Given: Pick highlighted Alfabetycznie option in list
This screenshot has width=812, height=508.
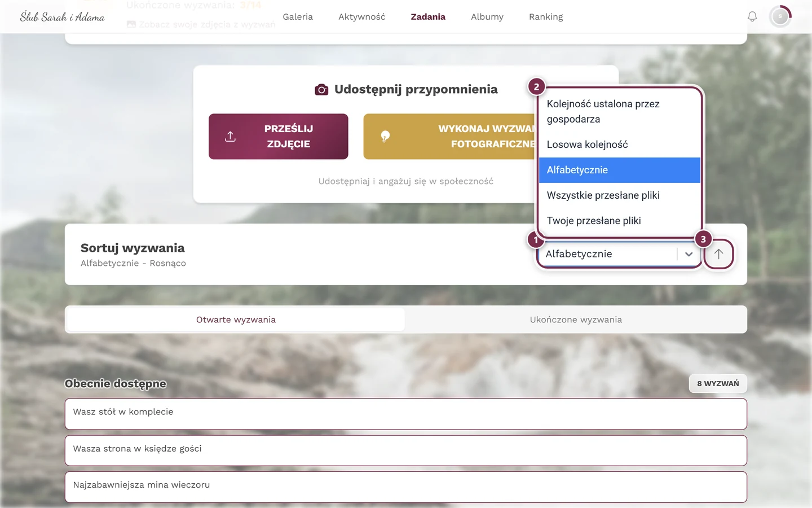Looking at the screenshot, I should pyautogui.click(x=619, y=170).
